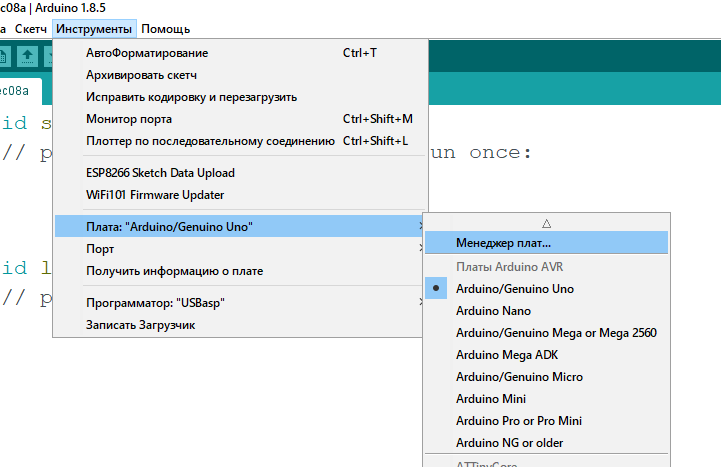Open the Помощь menu
721x467 pixels.
pos(166,29)
